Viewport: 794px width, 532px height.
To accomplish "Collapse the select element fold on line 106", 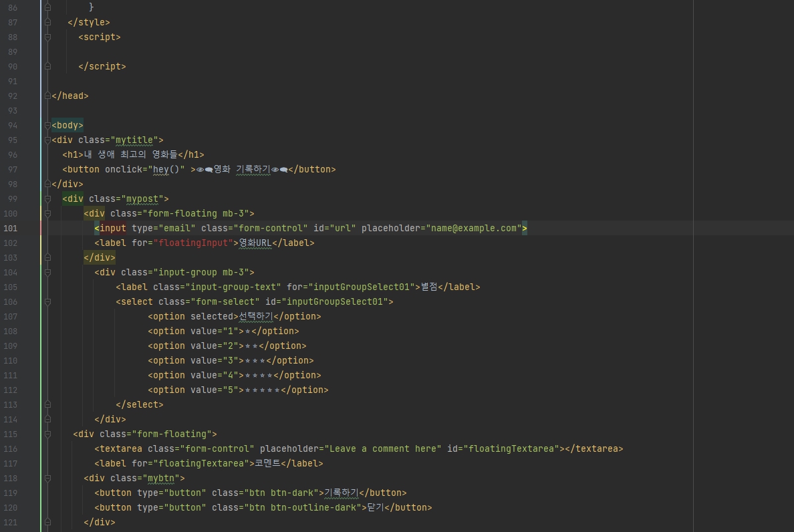I will coord(47,301).
